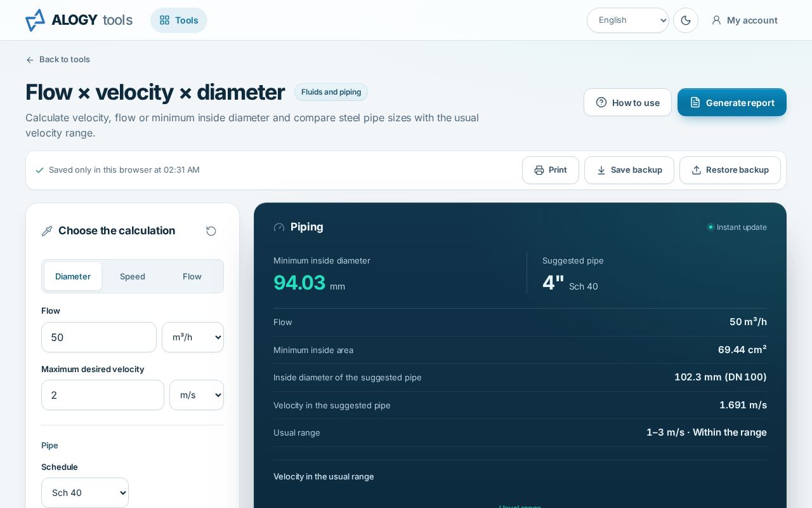Switch to the Flow calculation tab
The image size is (812, 508).
coord(192,276)
